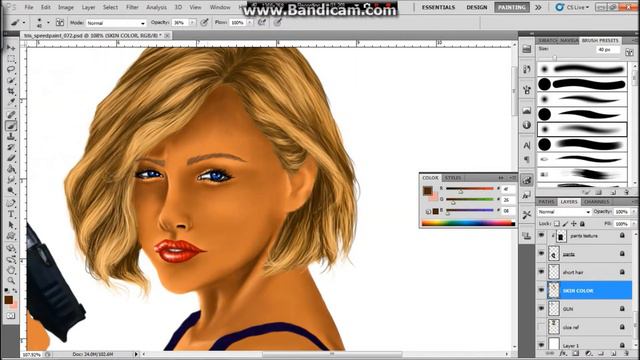Select the SKIN COLOR layer thumbnail
This screenshot has width=640, height=360.
554,290
